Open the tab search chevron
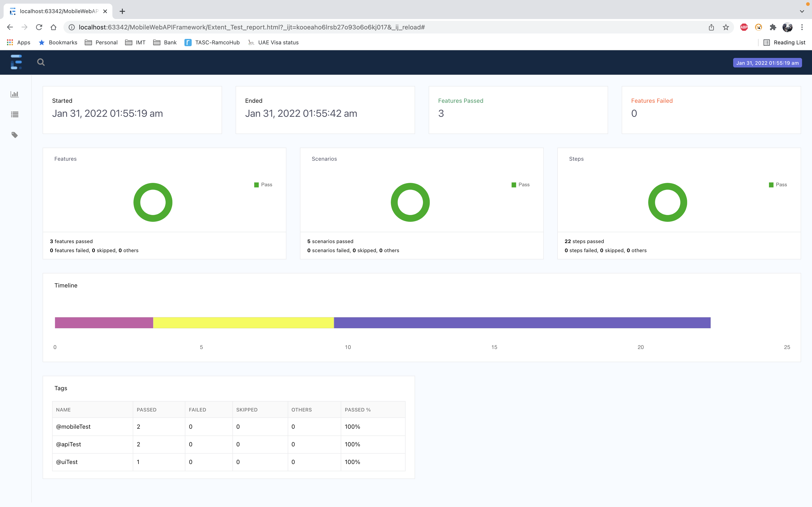Screen dimensions: 812x507 pyautogui.click(x=802, y=11)
